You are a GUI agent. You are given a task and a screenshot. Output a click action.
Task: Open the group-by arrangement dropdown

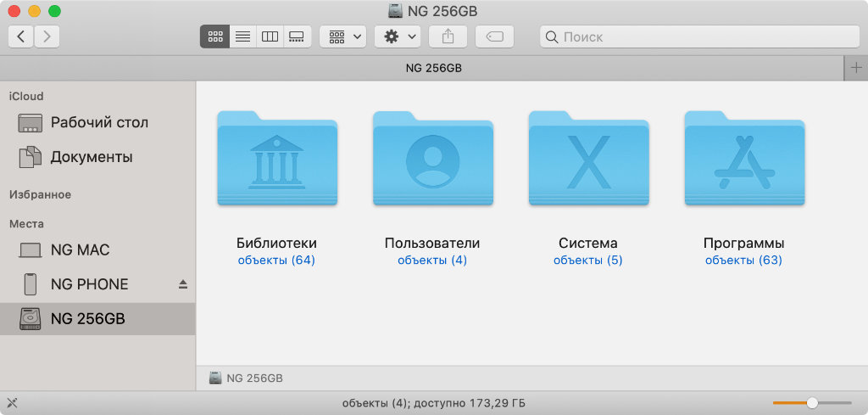pos(342,36)
